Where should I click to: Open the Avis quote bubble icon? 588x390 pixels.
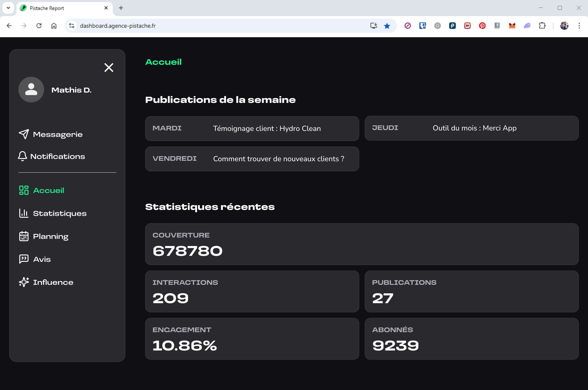[x=24, y=259]
